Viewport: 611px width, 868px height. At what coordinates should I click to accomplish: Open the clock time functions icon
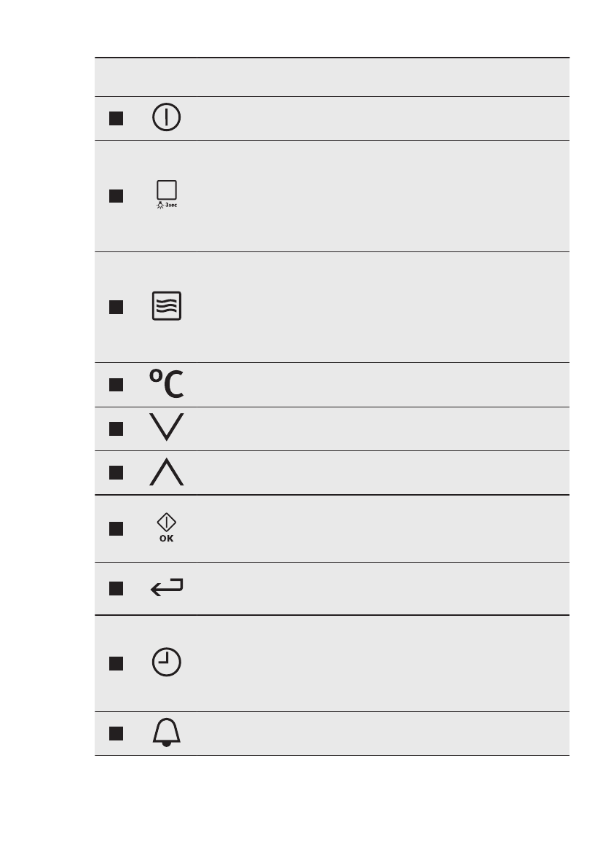(x=167, y=662)
